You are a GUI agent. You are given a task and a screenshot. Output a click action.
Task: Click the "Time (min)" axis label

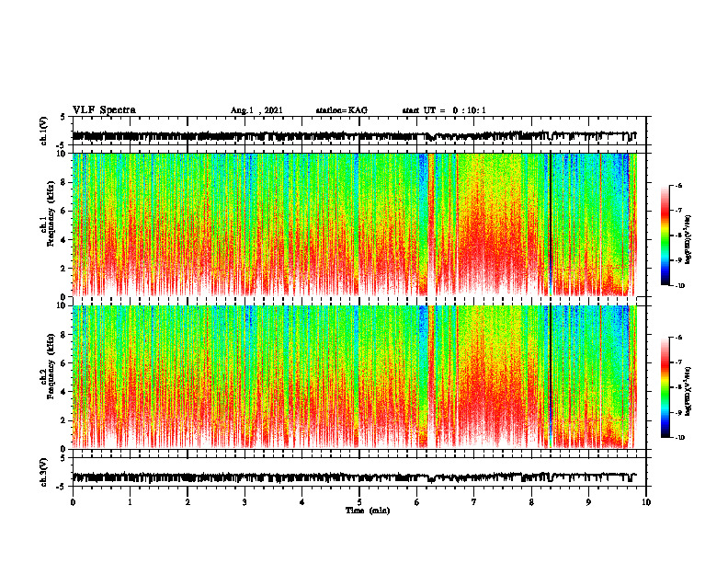[x=368, y=511]
